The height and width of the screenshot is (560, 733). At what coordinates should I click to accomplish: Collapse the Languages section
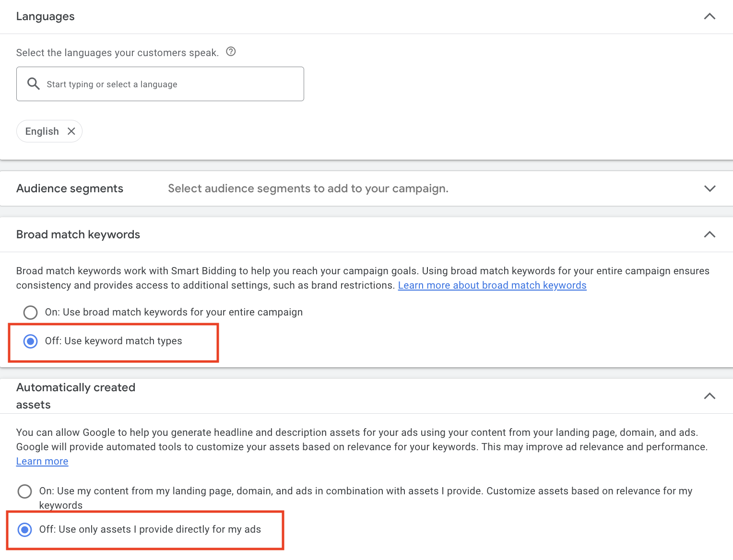point(709,16)
